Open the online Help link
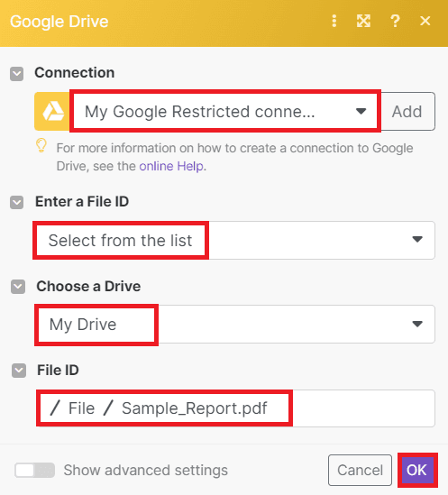Image resolution: width=448 pixels, height=495 pixels. click(x=172, y=166)
